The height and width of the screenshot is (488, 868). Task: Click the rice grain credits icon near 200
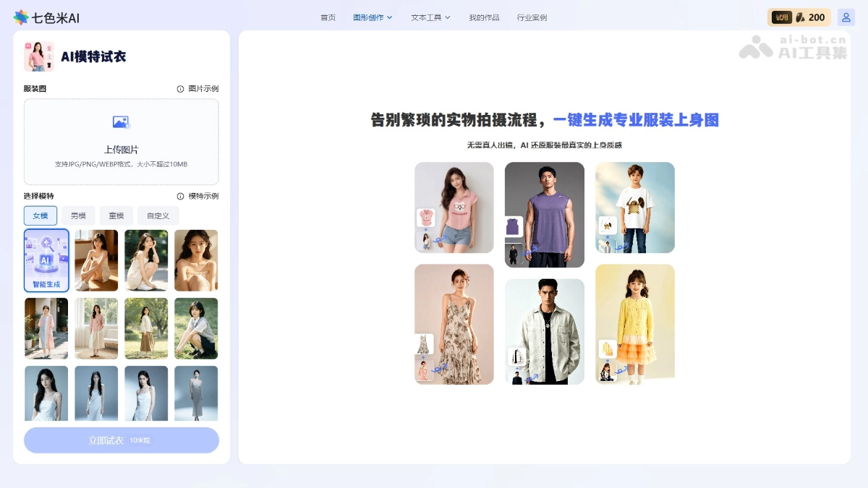(x=800, y=17)
